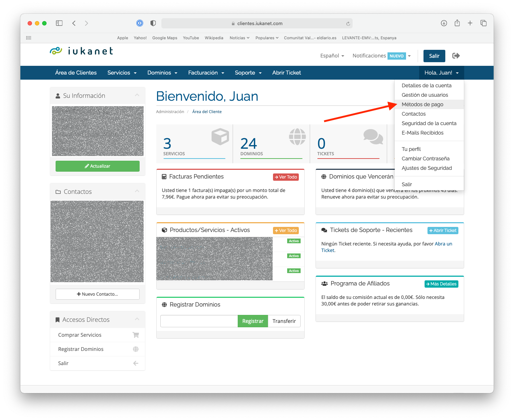514x420 pixels.
Task: Click the green Actualizar button
Action: click(97, 166)
